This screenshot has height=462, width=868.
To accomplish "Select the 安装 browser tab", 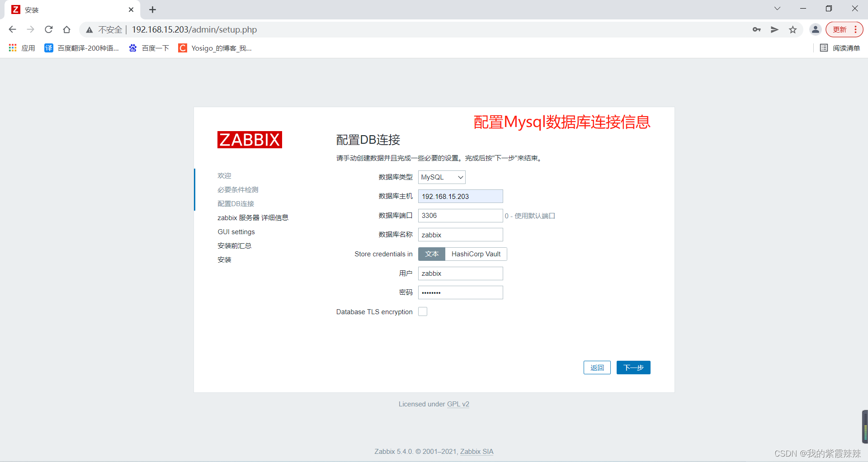I will tap(72, 10).
